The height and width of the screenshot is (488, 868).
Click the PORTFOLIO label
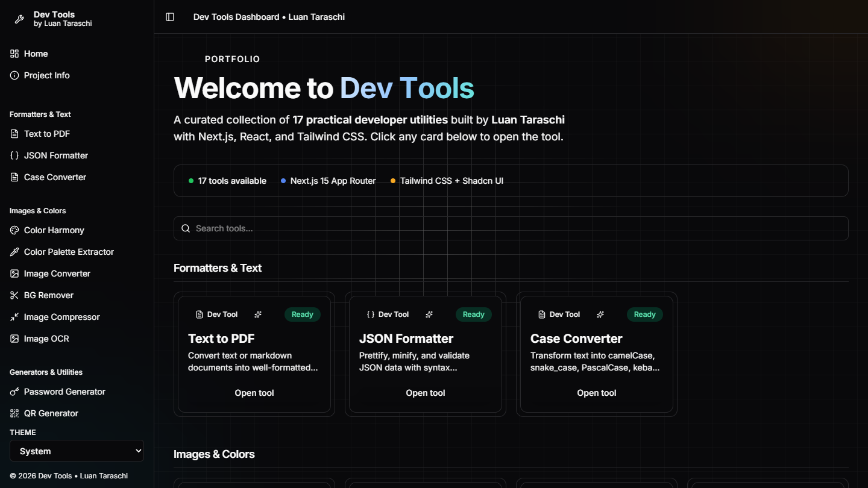click(233, 59)
